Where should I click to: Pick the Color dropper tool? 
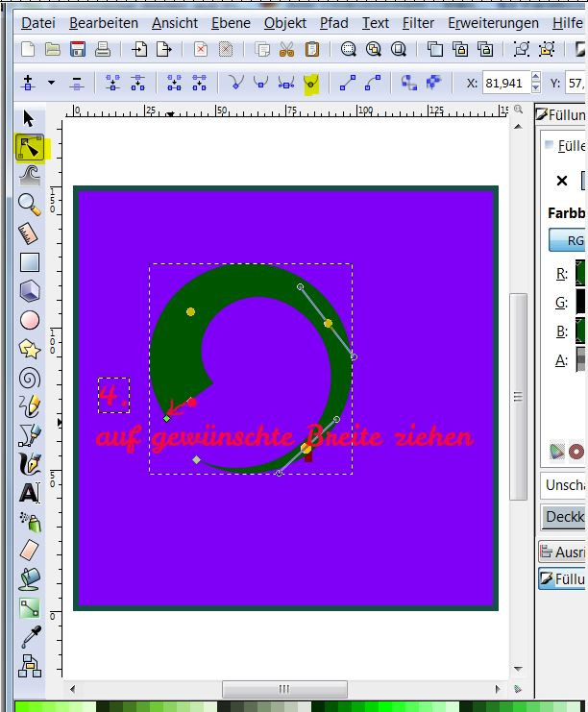pos(30,637)
